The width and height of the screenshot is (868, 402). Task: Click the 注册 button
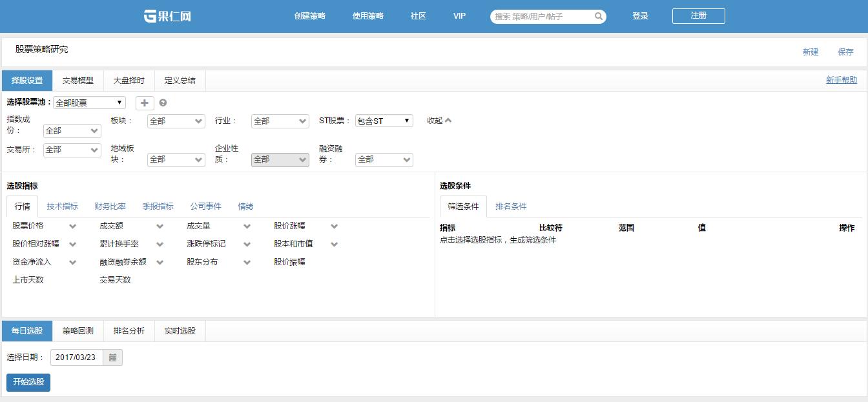tap(698, 15)
